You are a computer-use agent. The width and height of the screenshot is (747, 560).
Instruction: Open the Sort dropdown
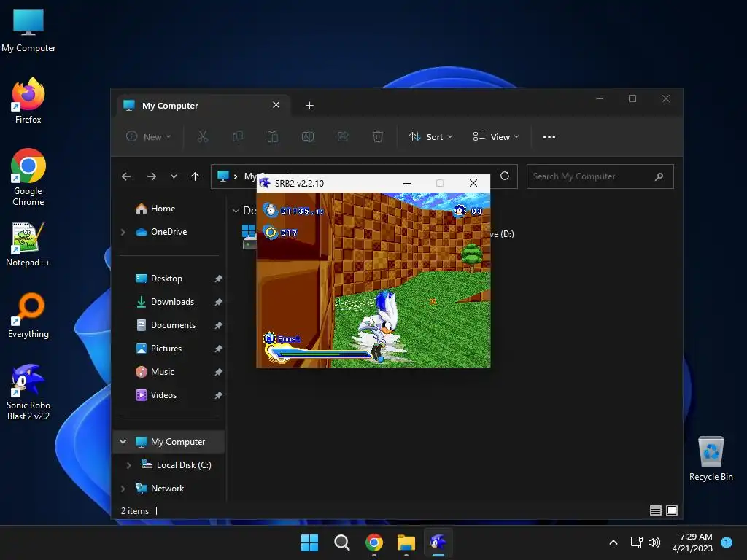click(430, 136)
